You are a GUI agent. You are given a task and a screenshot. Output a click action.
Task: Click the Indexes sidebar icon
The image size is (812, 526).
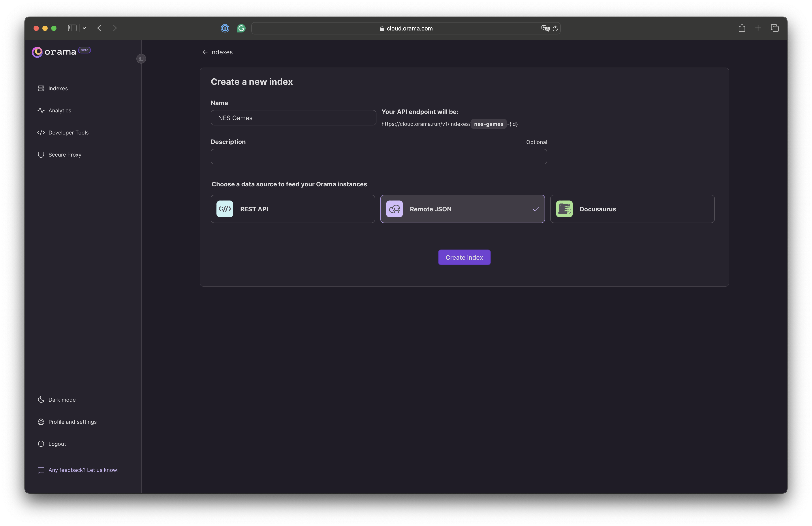click(x=41, y=88)
